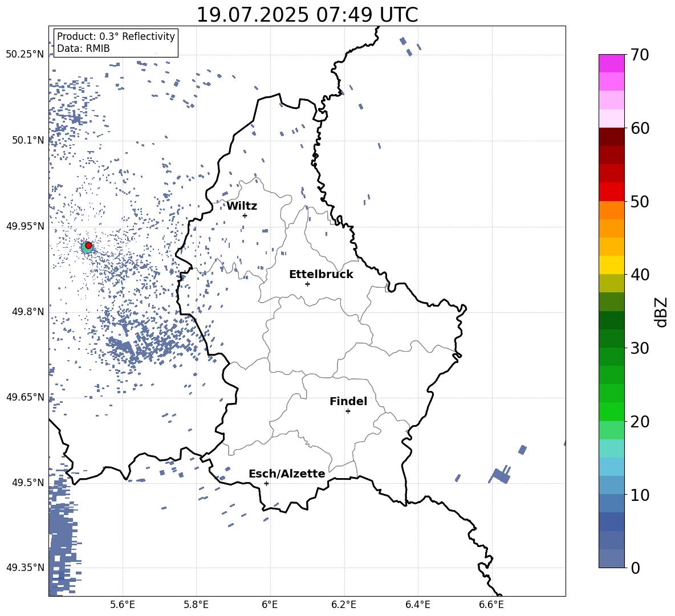The height and width of the screenshot is (616, 675).
Task: Click the Wiltz city label
Action: click(242, 206)
